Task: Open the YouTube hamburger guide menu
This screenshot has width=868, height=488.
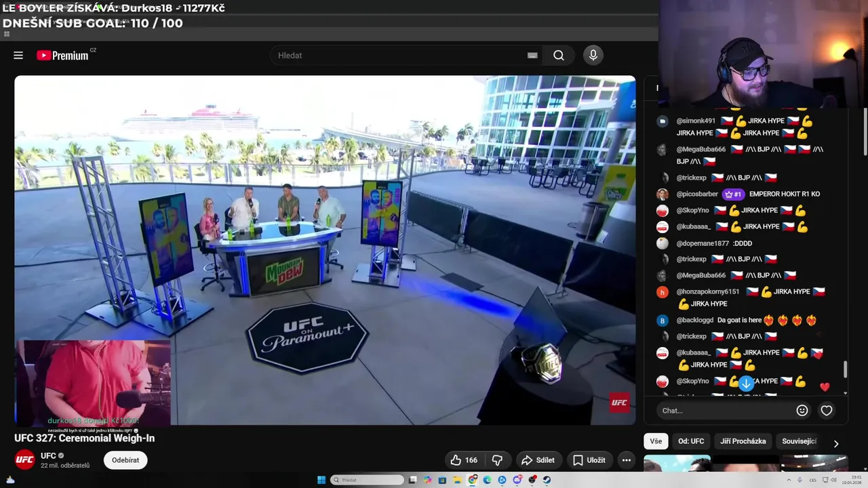Action: (18, 56)
